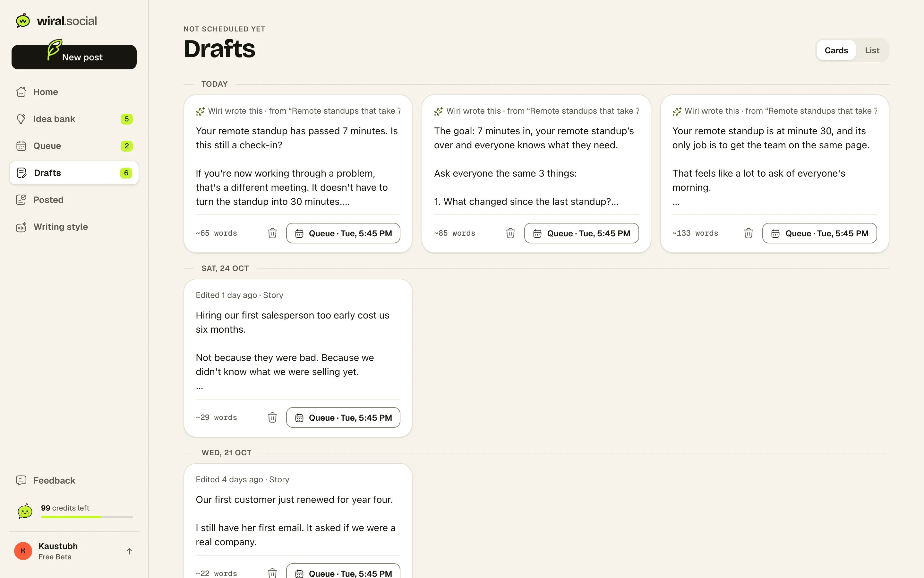The width and height of the screenshot is (924, 578).
Task: Click the Writing style icon
Action: pos(21,227)
